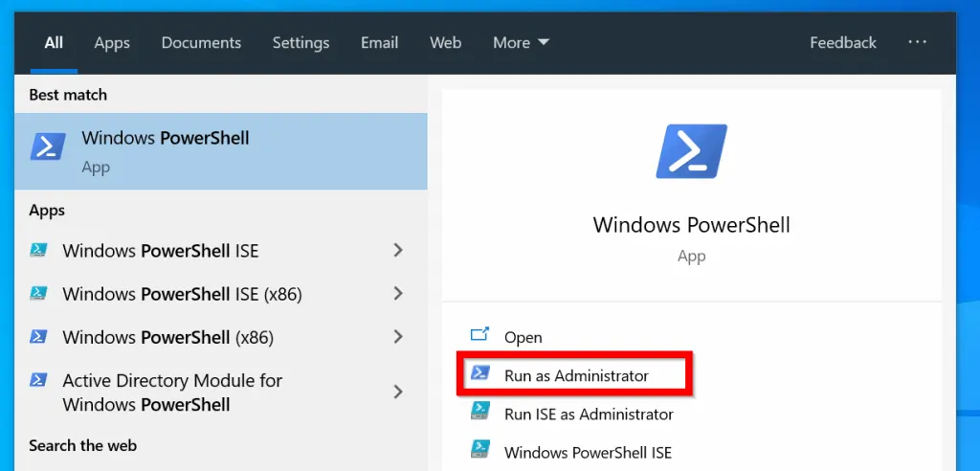Click the Windows PowerShell ISE list icon
This screenshot has width=980, height=471.
38,250
